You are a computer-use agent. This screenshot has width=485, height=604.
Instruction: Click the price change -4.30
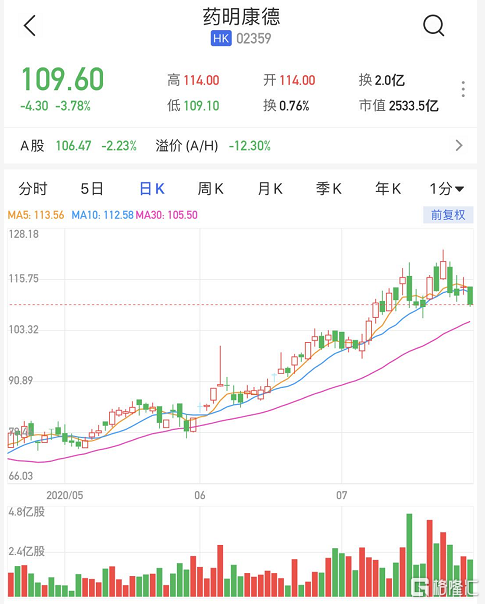click(34, 106)
